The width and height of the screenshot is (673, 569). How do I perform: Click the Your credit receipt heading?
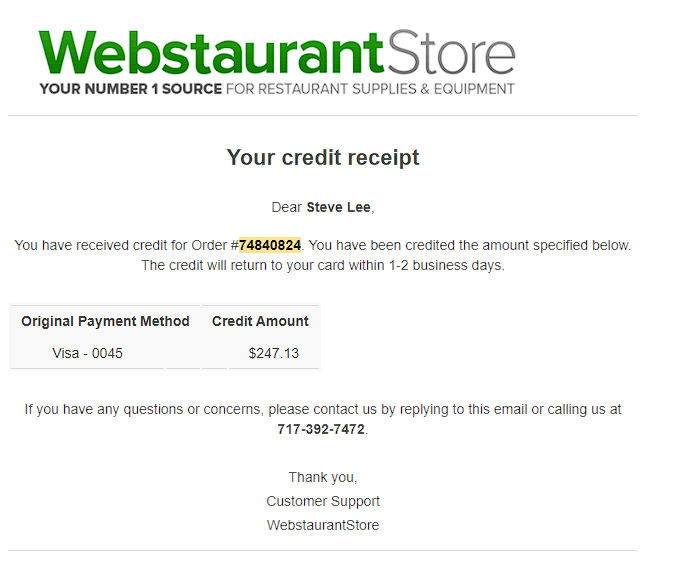[x=323, y=157]
